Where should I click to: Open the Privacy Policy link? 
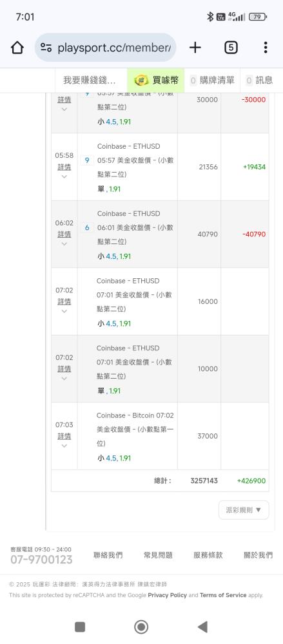pos(168,594)
